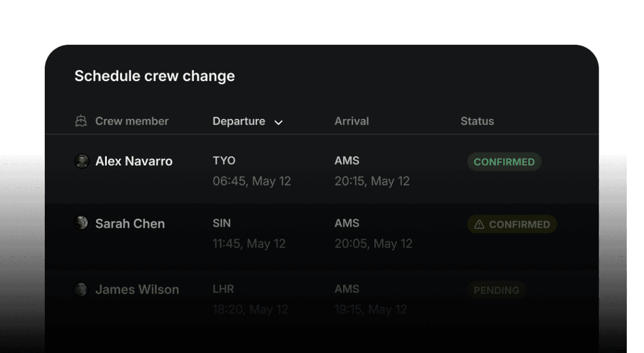Image resolution: width=644 pixels, height=353 pixels.
Task: Click Alex Navarro's avatar photo
Action: [82, 161]
